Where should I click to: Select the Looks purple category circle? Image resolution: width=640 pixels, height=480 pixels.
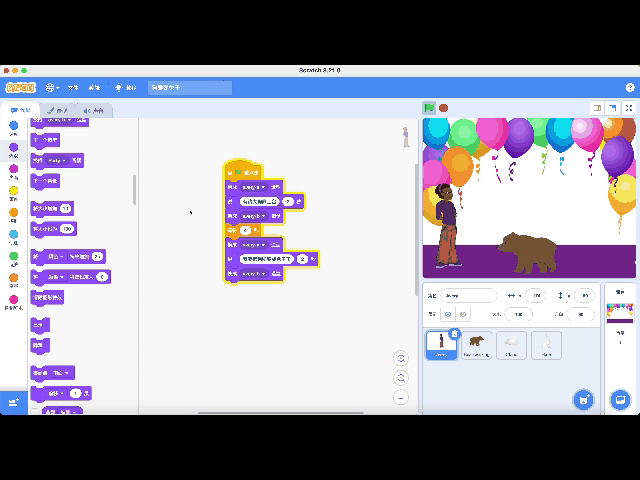(13, 147)
